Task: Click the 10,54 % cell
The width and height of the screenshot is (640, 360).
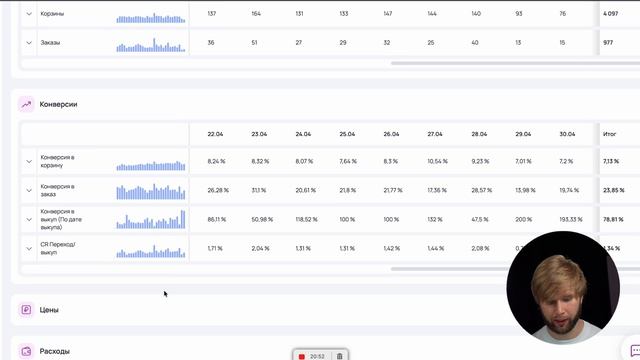Action: [438, 161]
